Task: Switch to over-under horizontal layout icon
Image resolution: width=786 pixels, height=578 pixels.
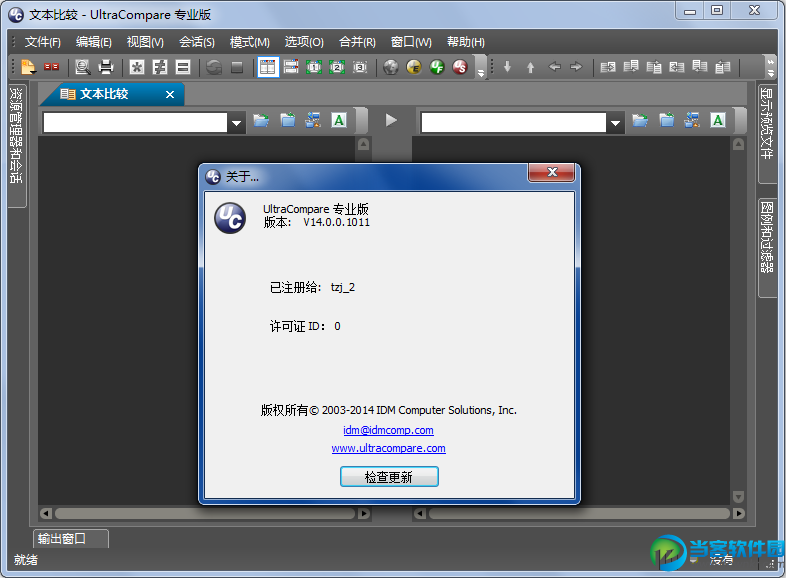Action: point(291,67)
